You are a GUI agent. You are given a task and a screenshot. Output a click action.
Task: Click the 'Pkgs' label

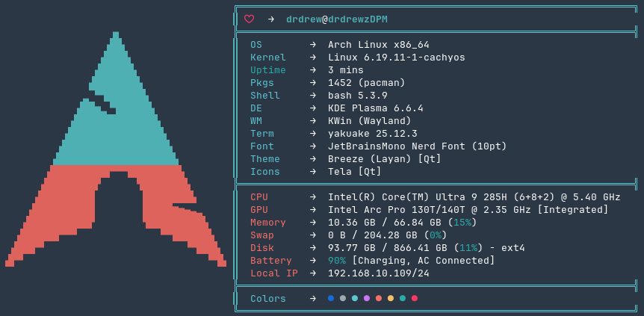tap(262, 83)
